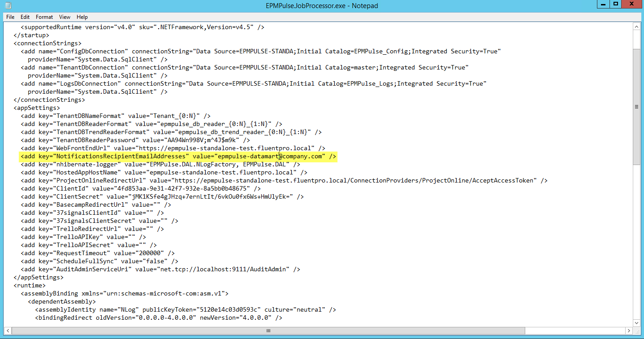Close the Notepad window
The image size is (644, 339).
point(632,4)
